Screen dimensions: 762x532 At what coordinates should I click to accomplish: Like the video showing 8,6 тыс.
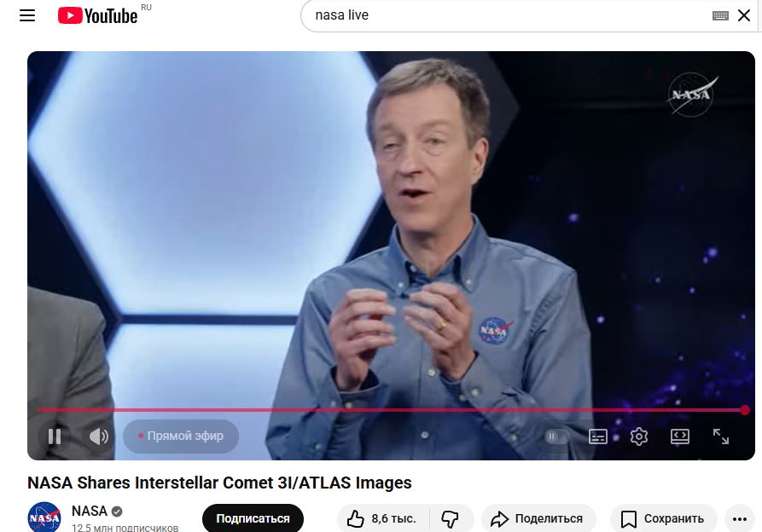[x=382, y=519]
